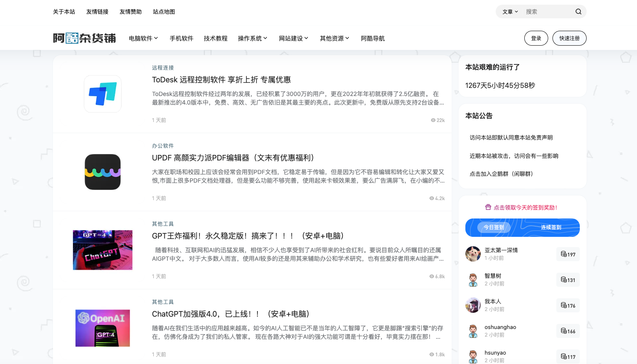Go to 技术教程 in the navigation

pyautogui.click(x=216, y=38)
